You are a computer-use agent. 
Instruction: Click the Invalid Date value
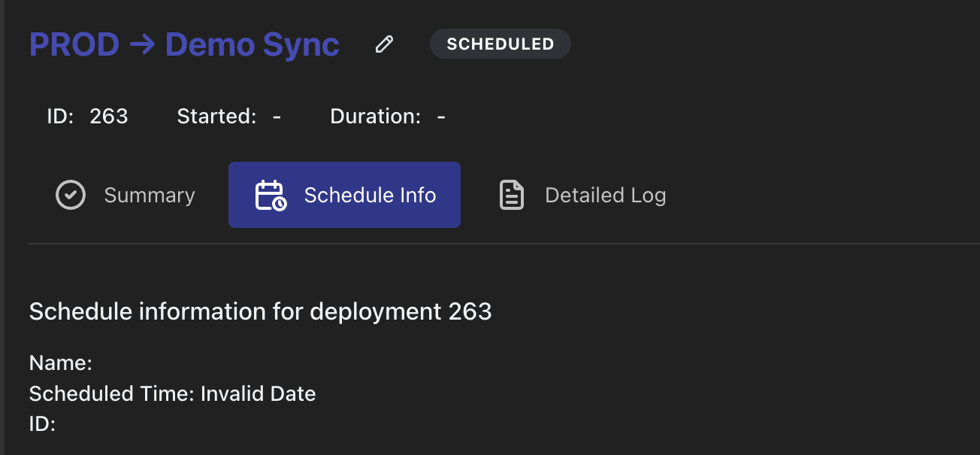[x=259, y=393]
